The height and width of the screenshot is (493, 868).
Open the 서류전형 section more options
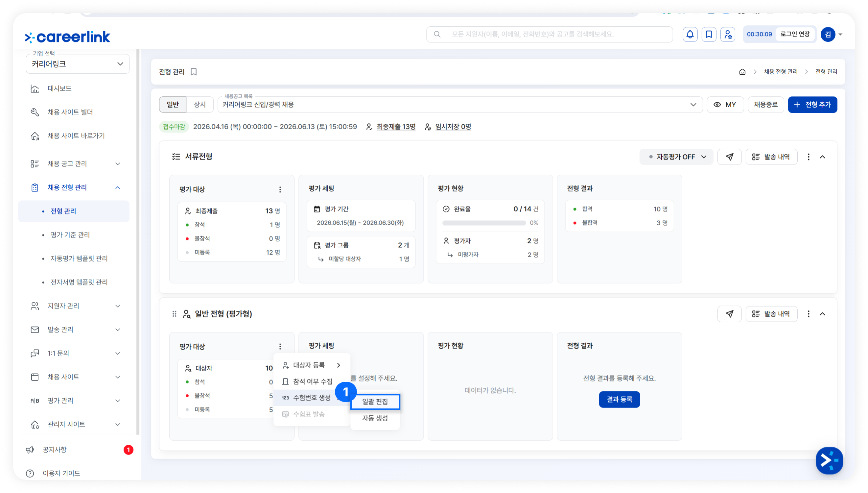pos(809,157)
